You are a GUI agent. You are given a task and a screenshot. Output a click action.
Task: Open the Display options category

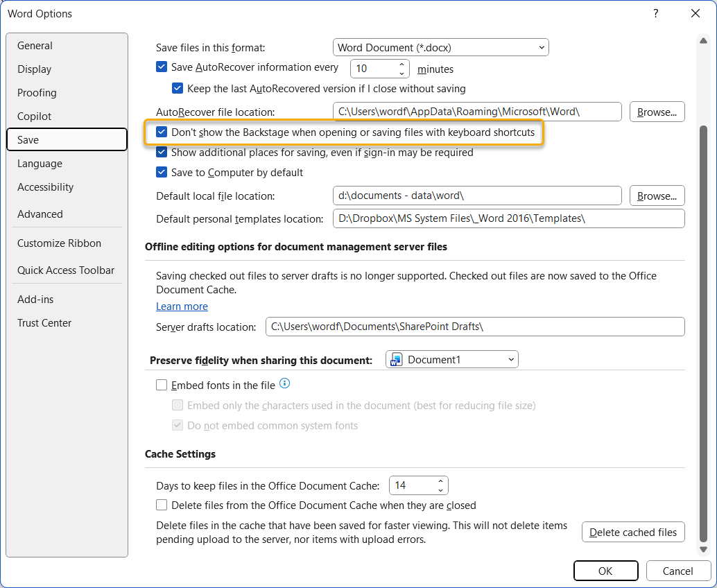(x=67, y=69)
